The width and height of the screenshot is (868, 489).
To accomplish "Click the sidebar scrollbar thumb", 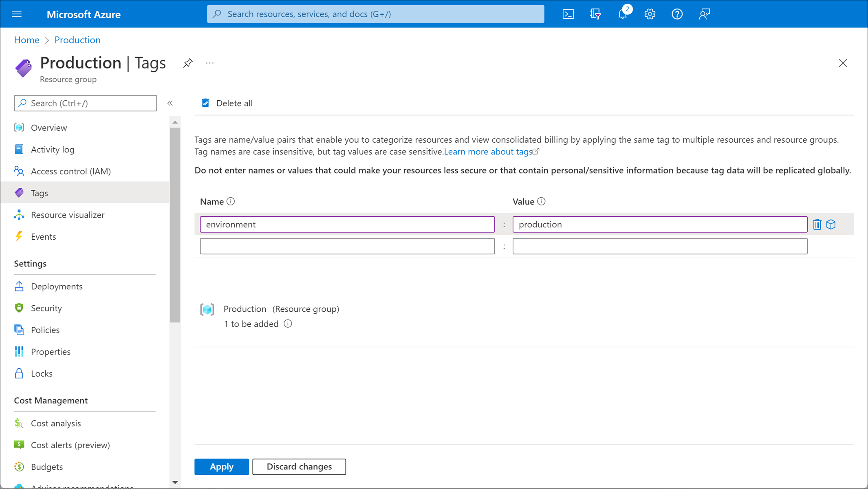I will tap(175, 225).
